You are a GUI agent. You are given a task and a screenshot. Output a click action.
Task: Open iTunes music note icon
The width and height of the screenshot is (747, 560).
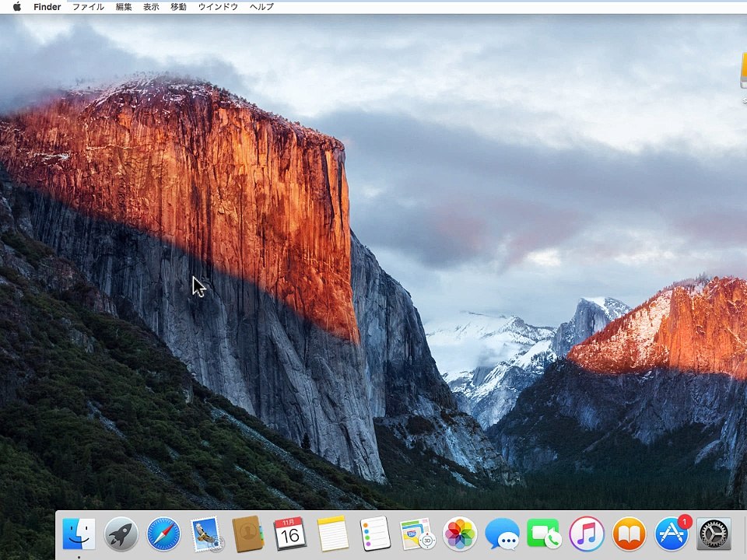[x=587, y=534]
